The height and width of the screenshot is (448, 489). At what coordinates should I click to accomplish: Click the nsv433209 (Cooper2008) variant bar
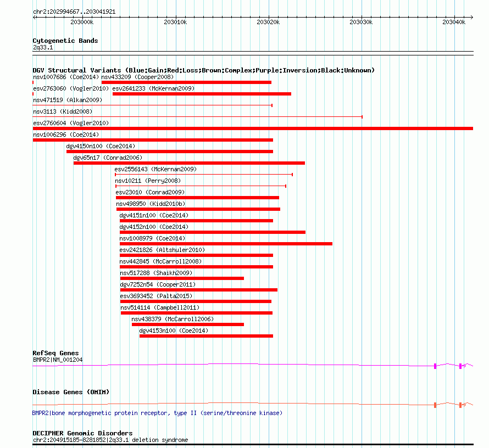click(186, 82)
